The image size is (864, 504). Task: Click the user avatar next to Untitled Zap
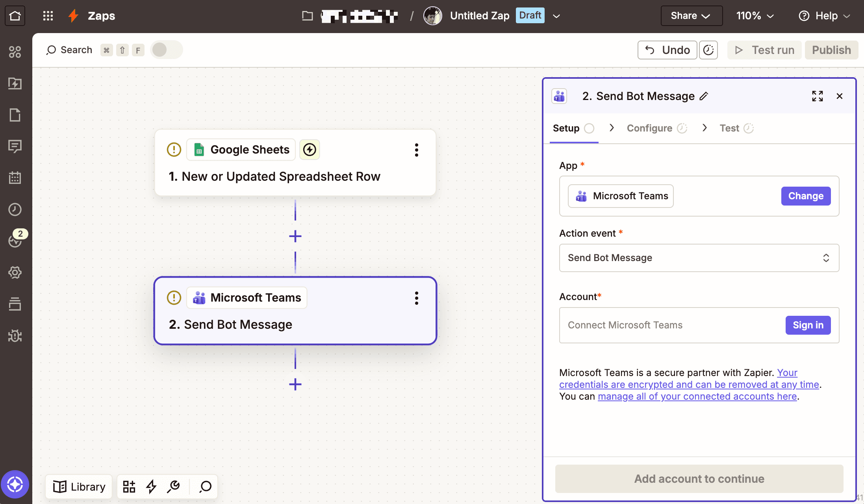[432, 16]
